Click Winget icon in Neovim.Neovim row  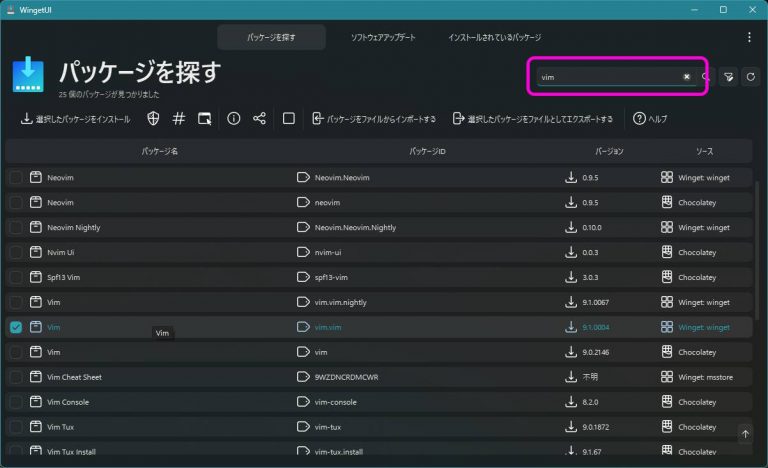pyautogui.click(x=667, y=177)
